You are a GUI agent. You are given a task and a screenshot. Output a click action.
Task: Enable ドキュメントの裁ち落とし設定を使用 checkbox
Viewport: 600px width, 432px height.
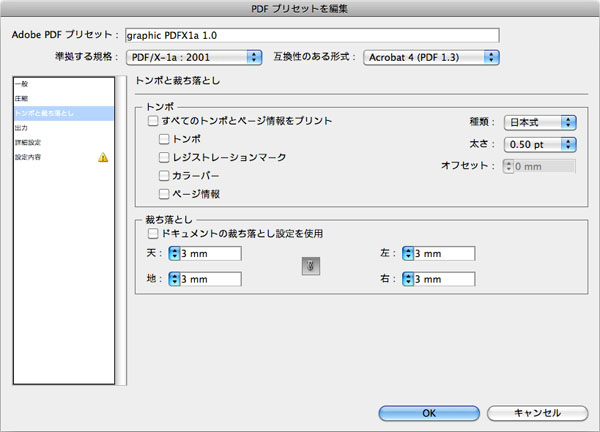(153, 233)
